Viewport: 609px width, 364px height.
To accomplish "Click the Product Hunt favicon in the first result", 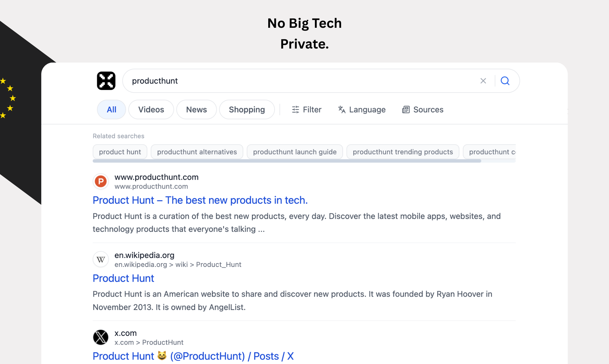I will pos(100,181).
